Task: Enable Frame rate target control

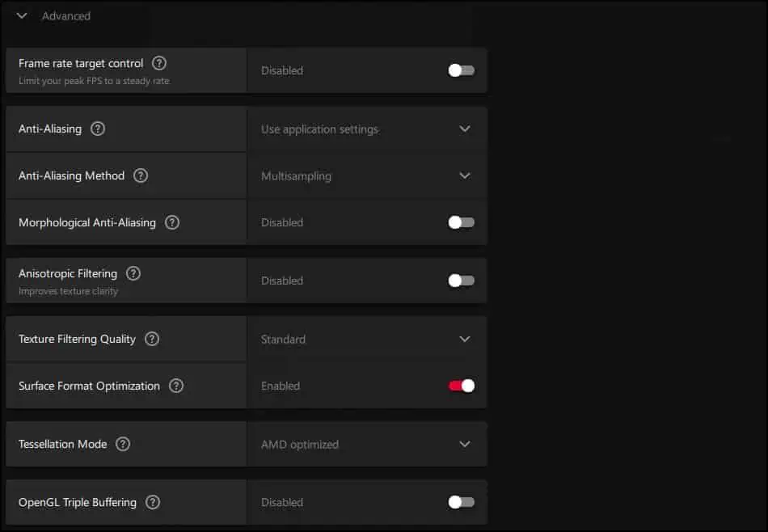Action: pyautogui.click(x=461, y=70)
